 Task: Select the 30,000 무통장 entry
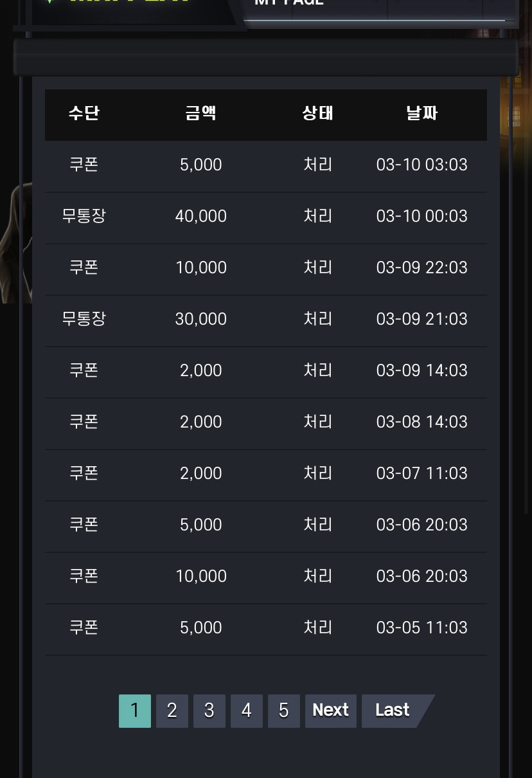click(266, 320)
